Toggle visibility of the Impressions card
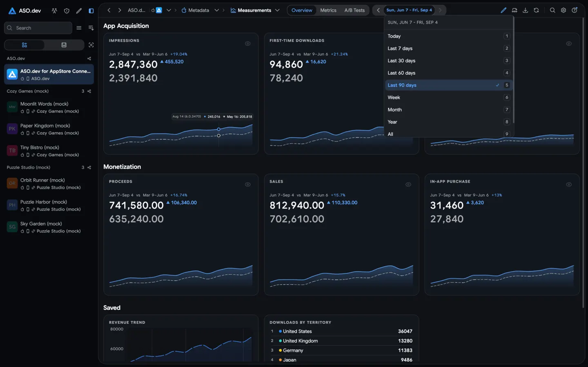The width and height of the screenshot is (588, 367). tap(247, 44)
